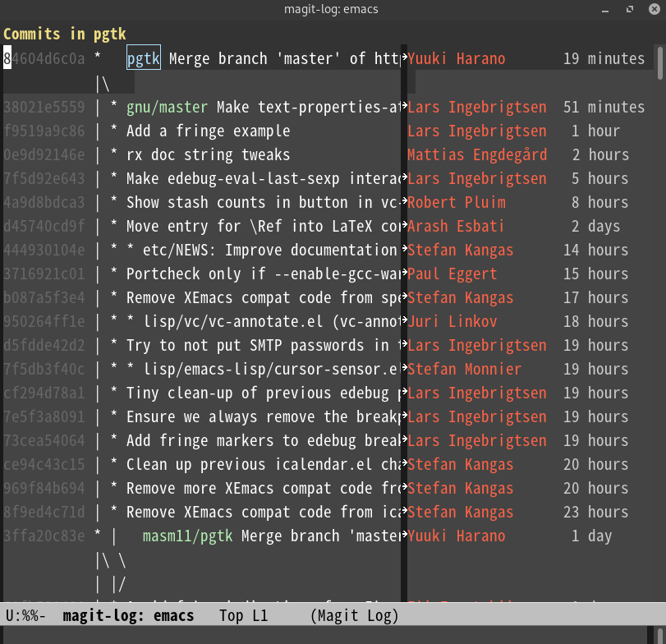Viewport: 666px width, 644px height.
Task: Open the 'Add a fringe example' commit
Action: 208,131
